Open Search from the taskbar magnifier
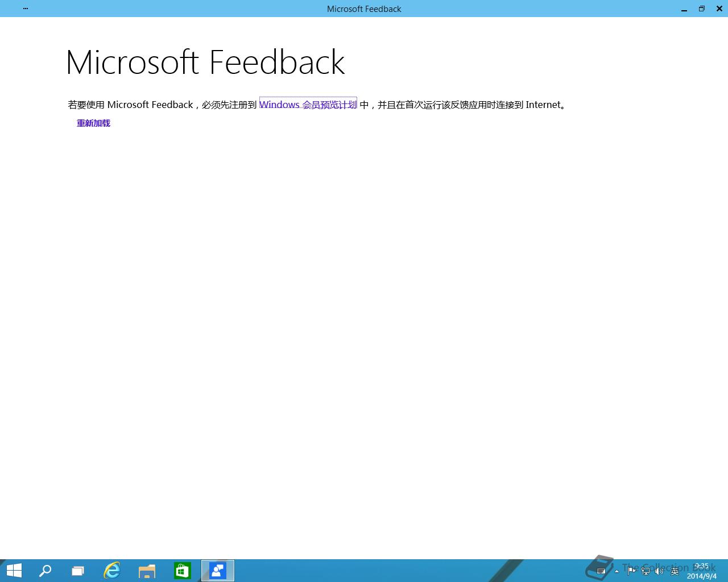 [45, 571]
